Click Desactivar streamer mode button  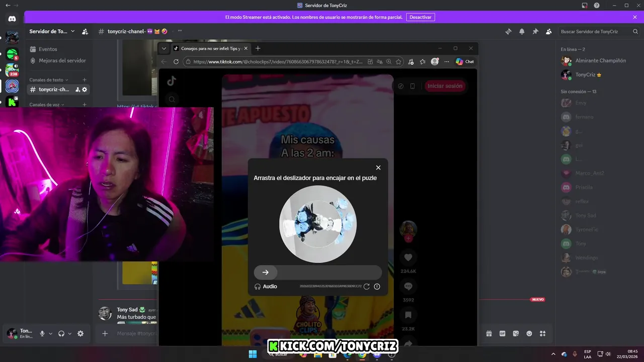[x=420, y=17]
